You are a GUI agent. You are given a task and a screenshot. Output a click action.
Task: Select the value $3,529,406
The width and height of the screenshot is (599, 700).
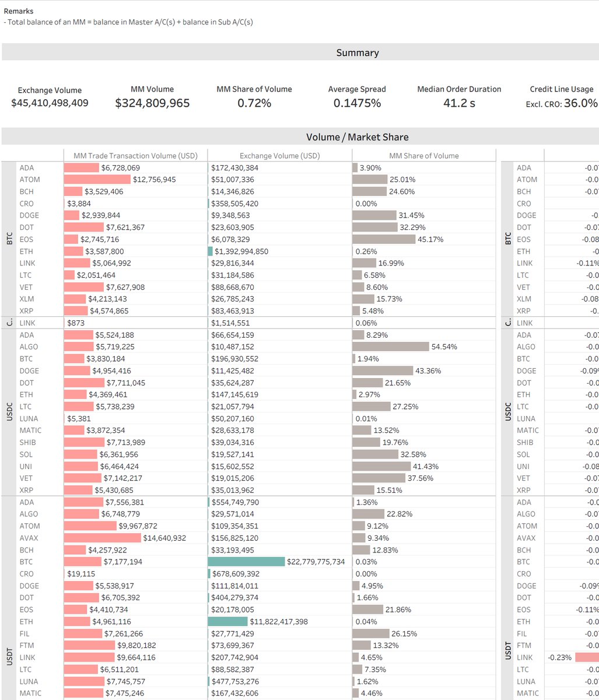point(104,191)
